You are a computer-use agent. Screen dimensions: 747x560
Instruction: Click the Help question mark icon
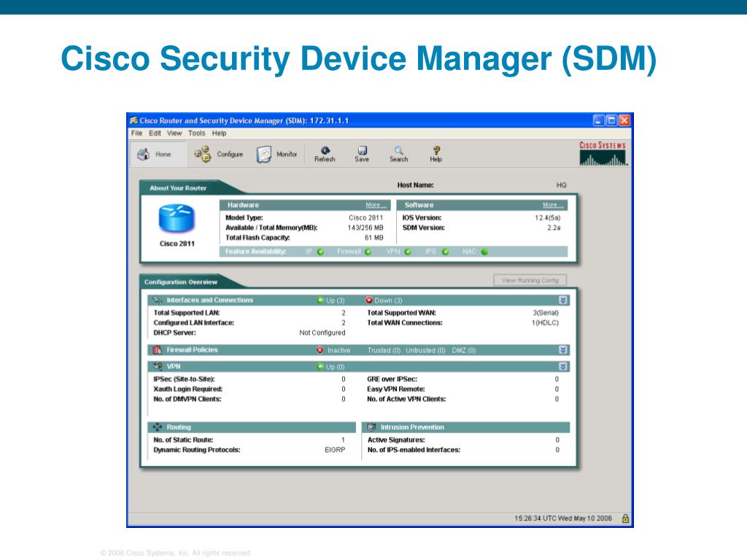click(436, 150)
